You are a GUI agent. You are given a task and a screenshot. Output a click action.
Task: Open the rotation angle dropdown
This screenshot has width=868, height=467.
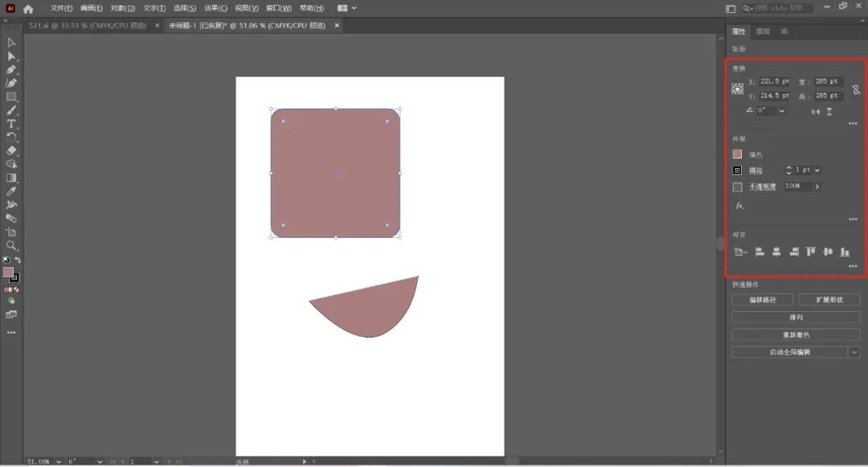click(x=781, y=111)
